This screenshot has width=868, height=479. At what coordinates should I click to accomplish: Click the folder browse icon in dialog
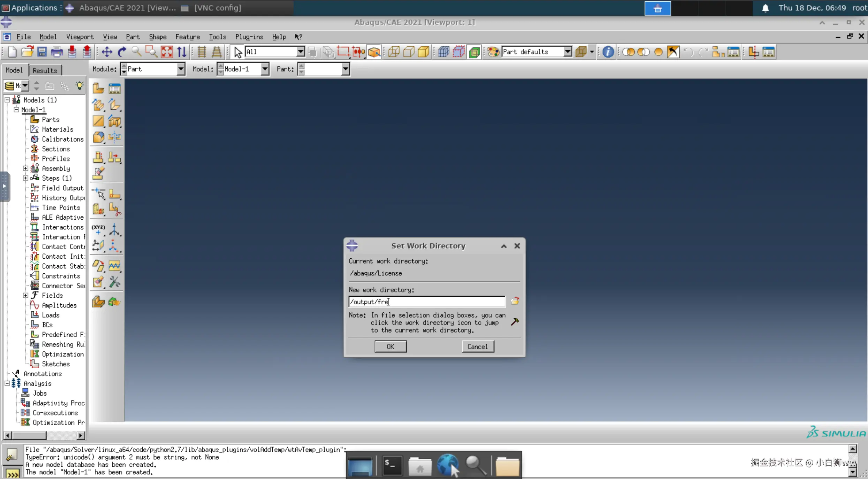pos(515,301)
